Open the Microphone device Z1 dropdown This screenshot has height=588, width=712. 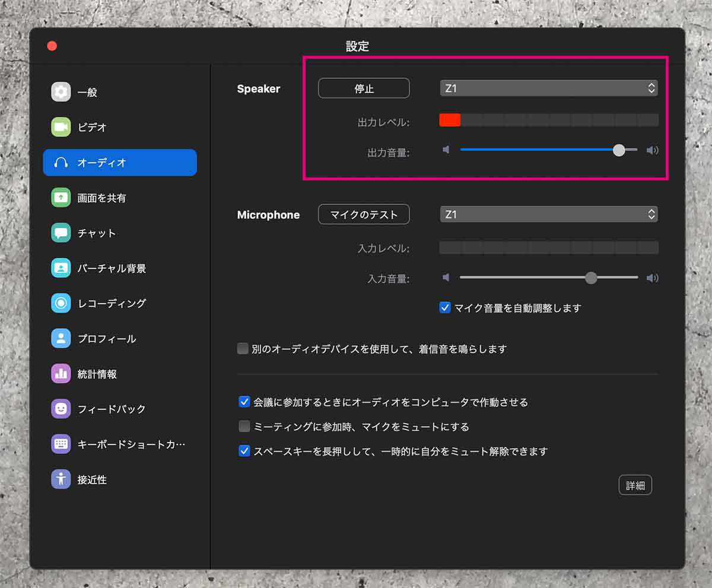548,214
